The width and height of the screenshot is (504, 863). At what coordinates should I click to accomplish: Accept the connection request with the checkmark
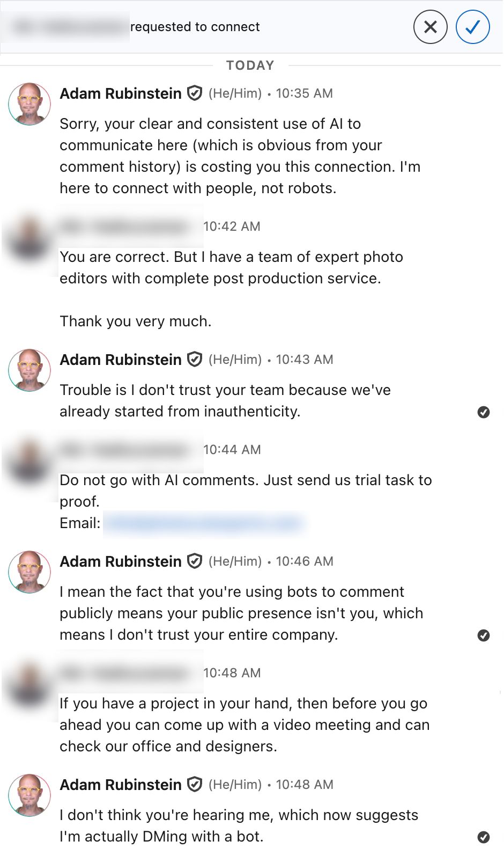tap(472, 27)
